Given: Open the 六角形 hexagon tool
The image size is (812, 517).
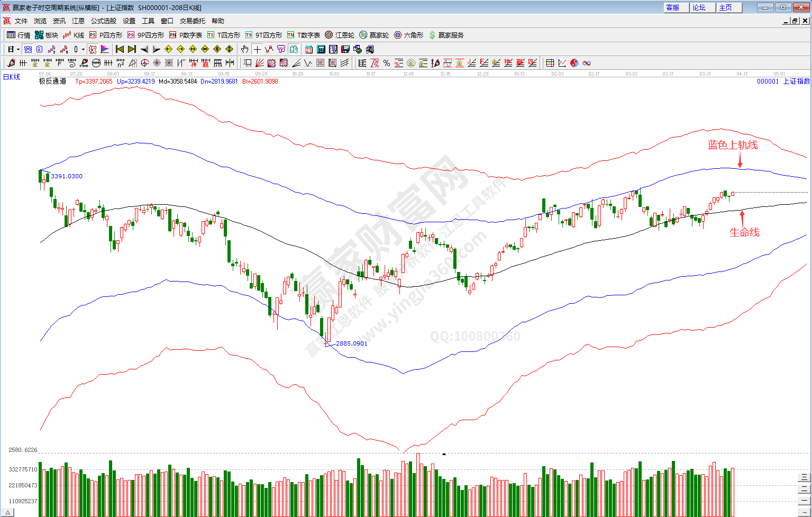Looking at the screenshot, I should 408,35.
